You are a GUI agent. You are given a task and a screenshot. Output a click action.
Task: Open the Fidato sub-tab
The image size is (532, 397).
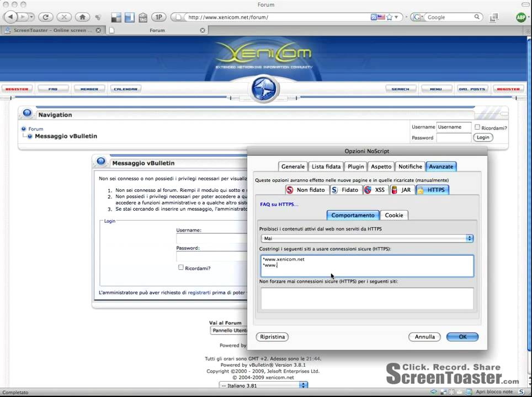345,190
